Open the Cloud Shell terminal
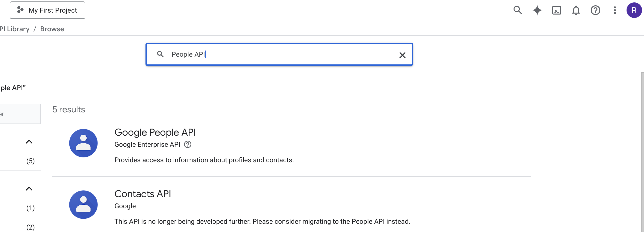This screenshot has width=644, height=232. (557, 10)
